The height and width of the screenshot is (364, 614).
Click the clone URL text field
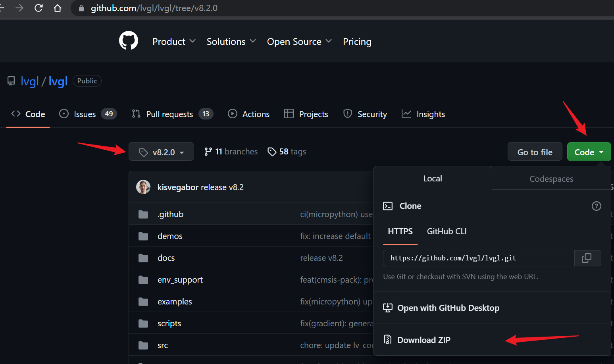479,258
